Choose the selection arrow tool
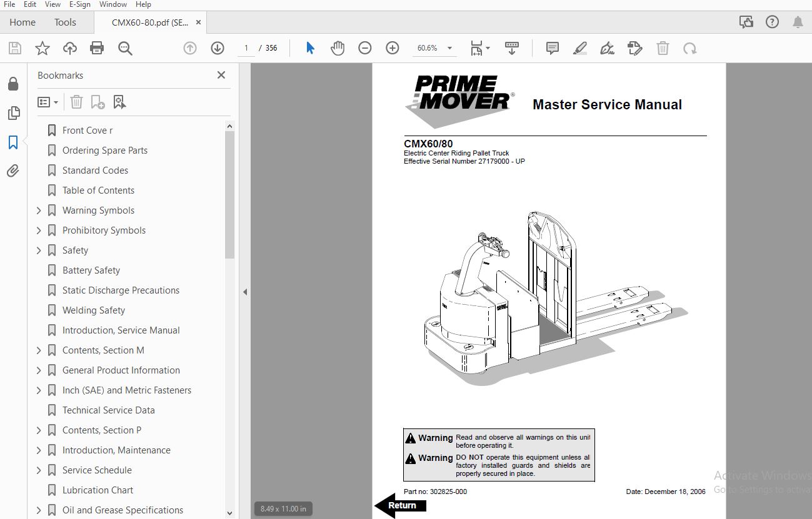 pos(310,48)
